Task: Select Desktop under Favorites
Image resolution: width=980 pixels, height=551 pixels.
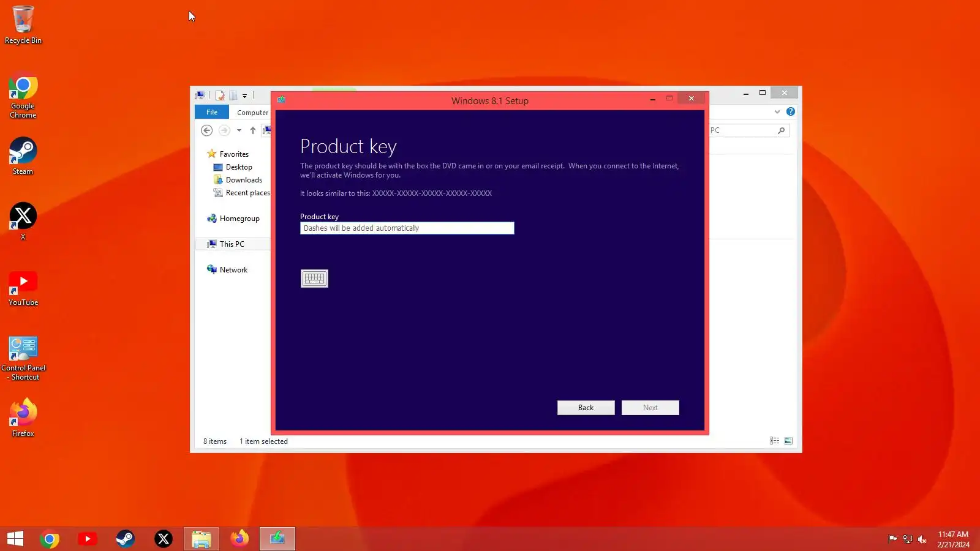Action: [x=233, y=167]
